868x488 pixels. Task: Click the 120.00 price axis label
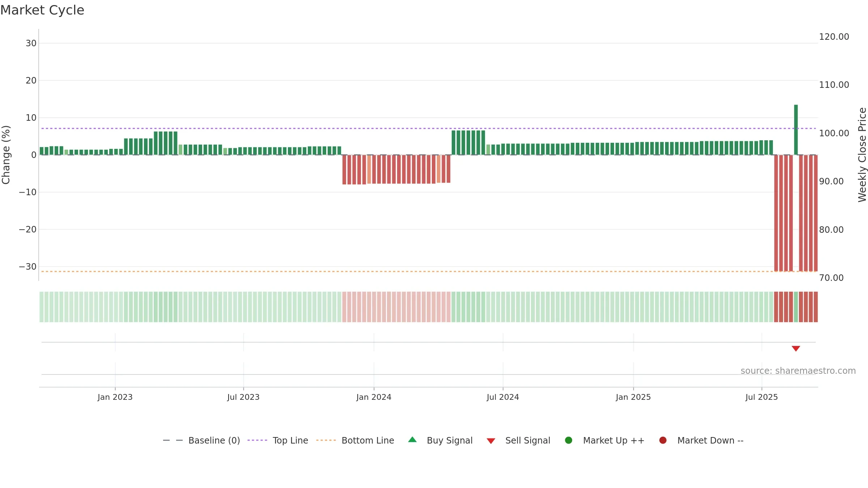834,37
